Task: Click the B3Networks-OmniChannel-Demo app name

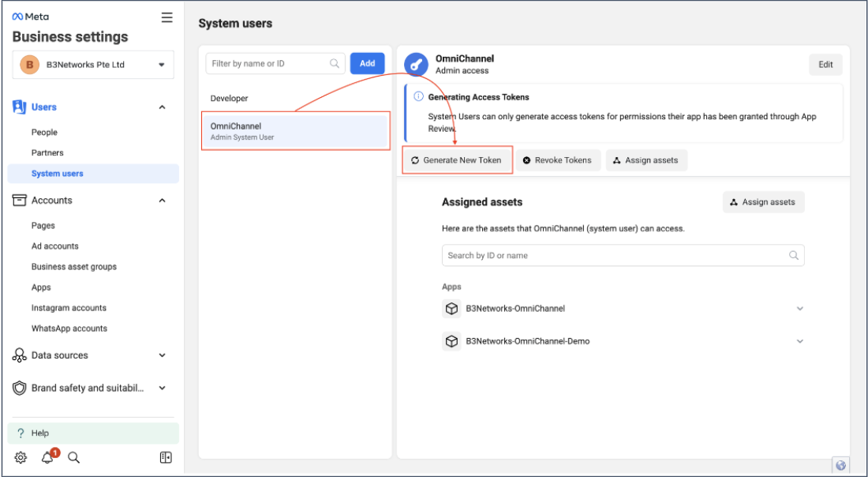Action: click(528, 341)
